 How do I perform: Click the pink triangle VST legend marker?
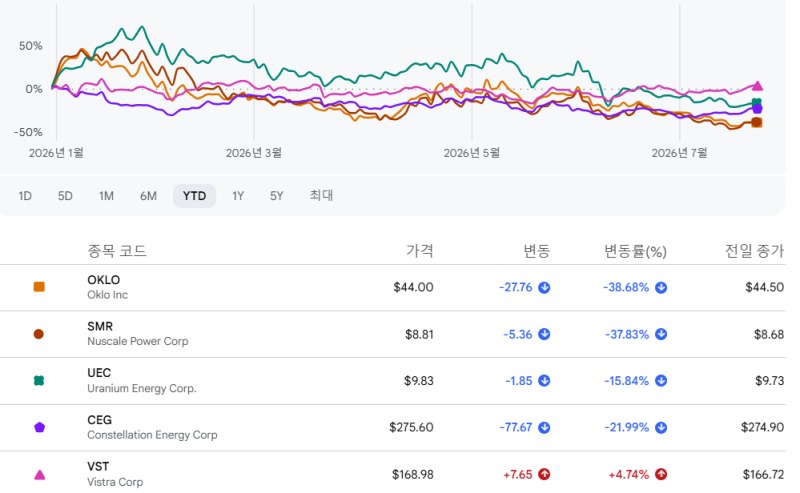[39, 475]
